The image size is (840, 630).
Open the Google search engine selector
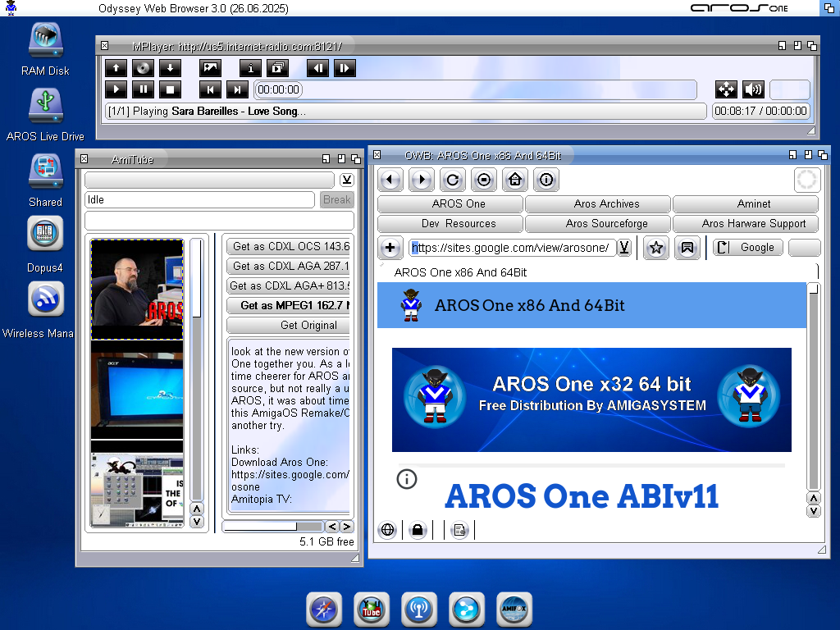(x=747, y=247)
